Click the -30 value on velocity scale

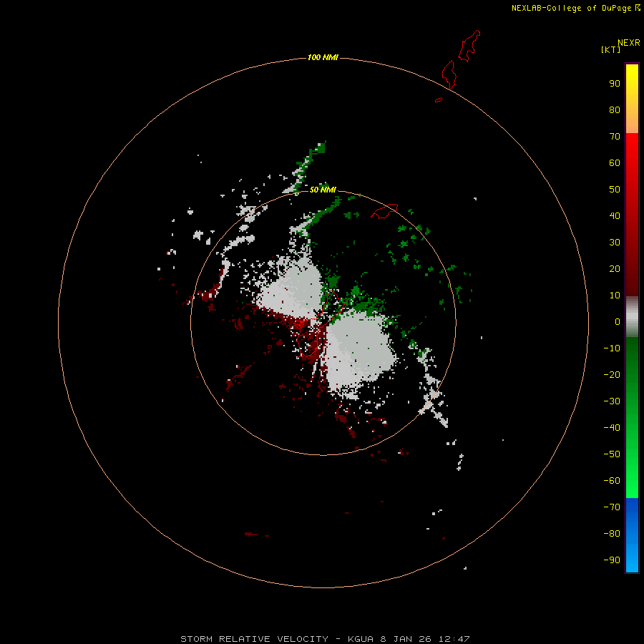pyautogui.click(x=612, y=401)
